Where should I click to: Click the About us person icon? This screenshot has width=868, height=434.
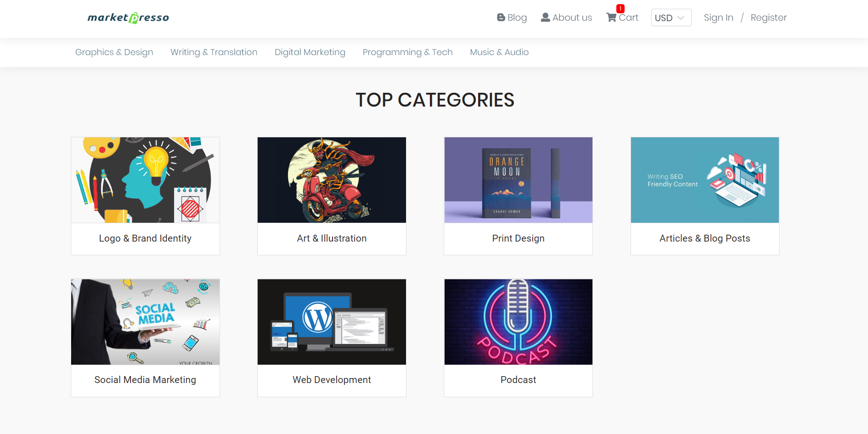pos(545,17)
